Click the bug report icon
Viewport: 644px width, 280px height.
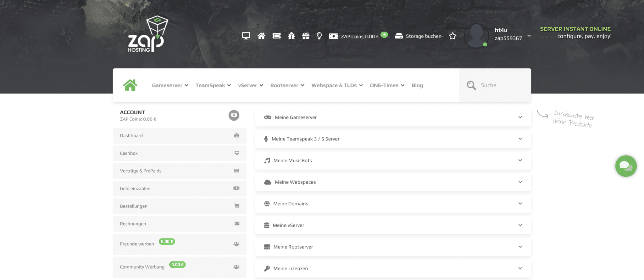click(291, 36)
